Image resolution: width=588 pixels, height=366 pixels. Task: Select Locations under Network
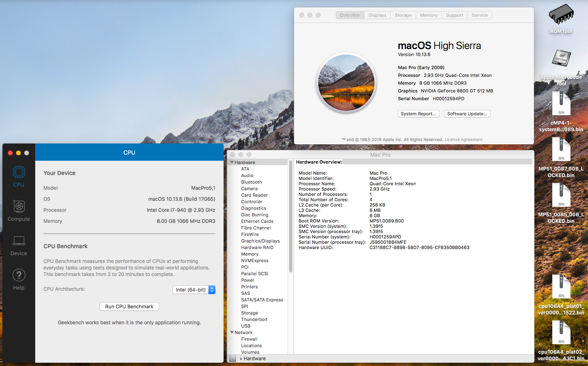coord(251,346)
